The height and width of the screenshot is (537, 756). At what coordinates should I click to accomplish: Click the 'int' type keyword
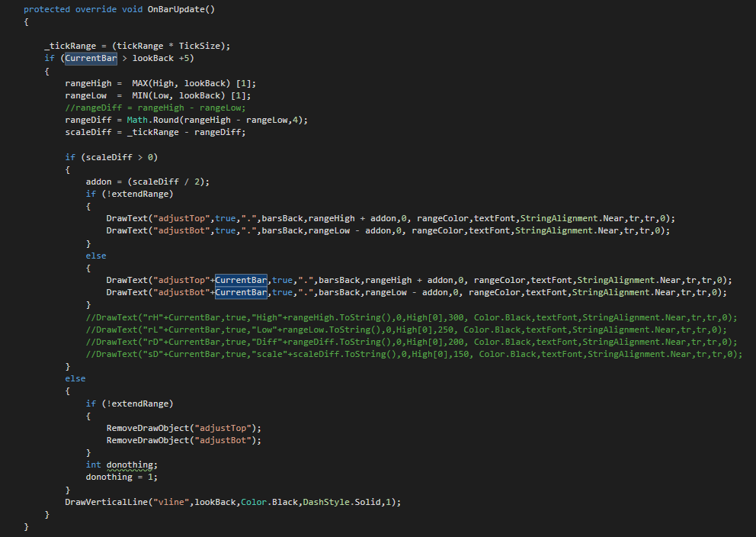coord(94,465)
